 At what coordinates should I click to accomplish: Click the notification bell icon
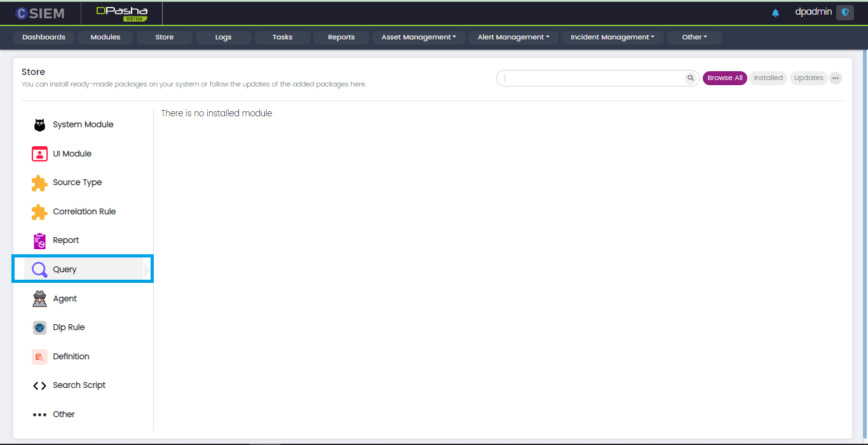point(775,13)
